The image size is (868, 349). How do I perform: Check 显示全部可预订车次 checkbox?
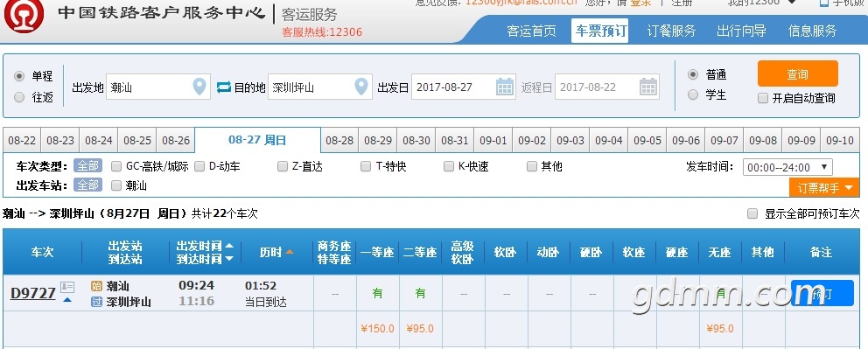(752, 213)
